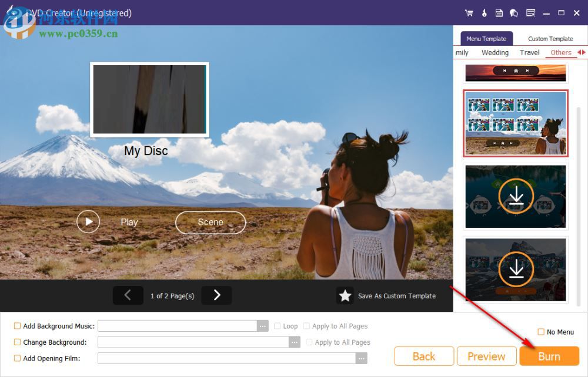Choose the sunset template thumbnail
Viewport: 588px width, 377px height.
tap(516, 73)
